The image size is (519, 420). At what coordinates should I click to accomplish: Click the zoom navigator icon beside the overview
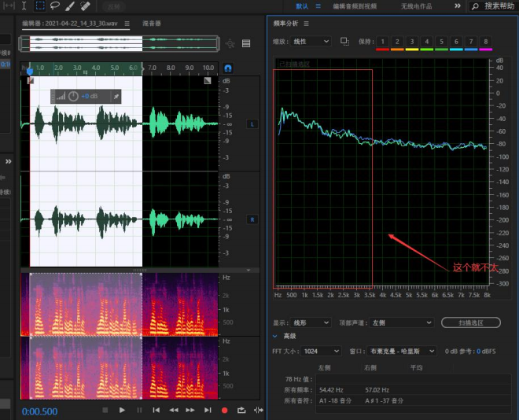230,43
